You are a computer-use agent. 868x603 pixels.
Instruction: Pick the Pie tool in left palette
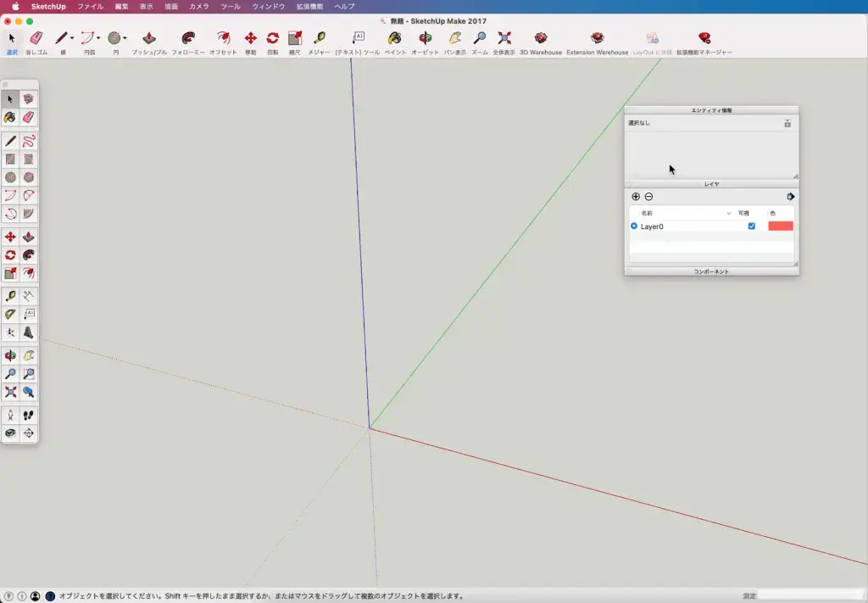click(x=28, y=214)
